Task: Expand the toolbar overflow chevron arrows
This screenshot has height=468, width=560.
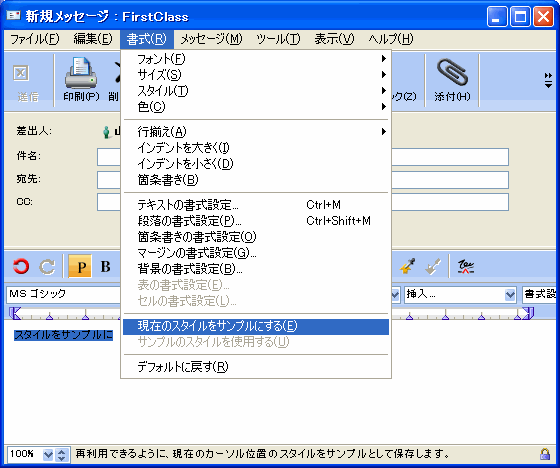Action: (548, 80)
